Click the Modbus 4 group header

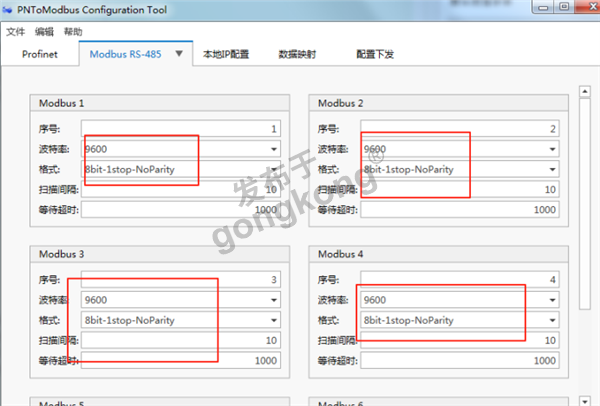click(x=439, y=254)
